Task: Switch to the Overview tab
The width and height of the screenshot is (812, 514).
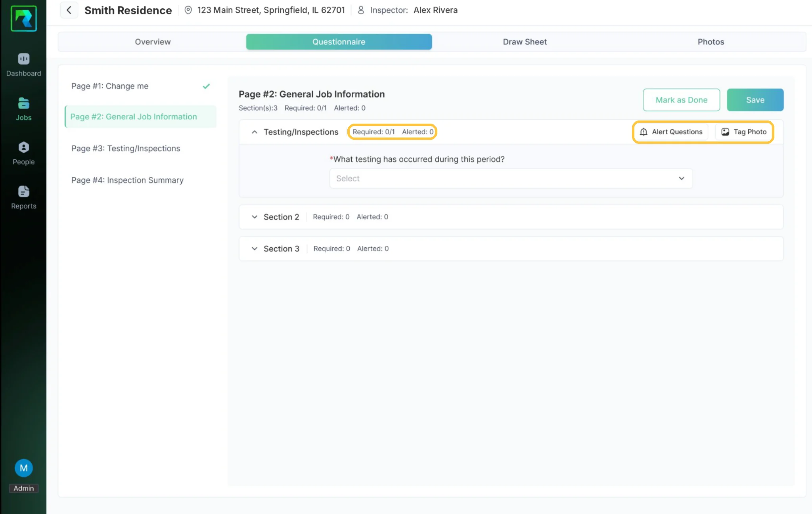Action: [x=153, y=42]
